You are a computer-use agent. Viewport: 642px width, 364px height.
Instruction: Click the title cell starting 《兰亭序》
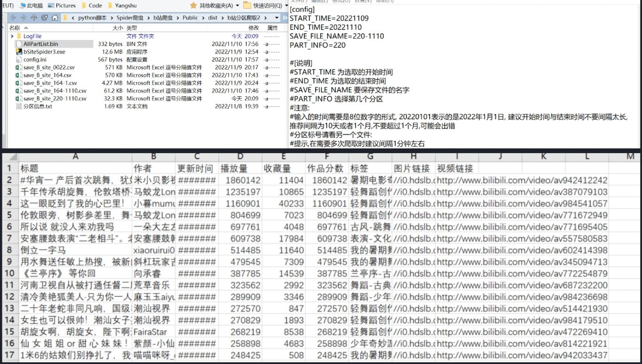(x=76, y=273)
